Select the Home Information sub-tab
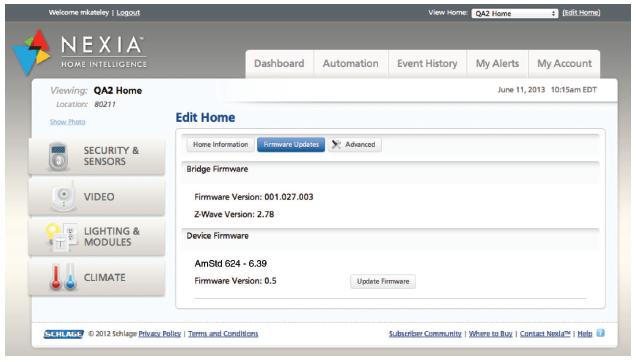Image resolution: width=636 pixels, height=362 pixels. tap(220, 144)
